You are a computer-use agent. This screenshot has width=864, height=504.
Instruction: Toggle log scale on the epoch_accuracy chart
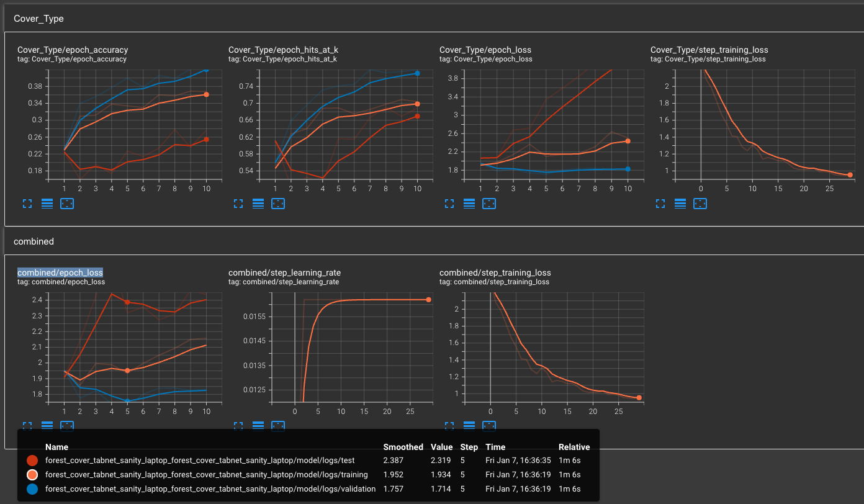pyautogui.click(x=47, y=203)
